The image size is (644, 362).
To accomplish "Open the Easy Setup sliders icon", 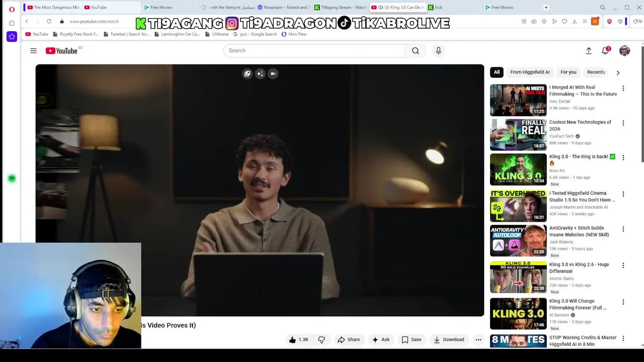I will (584, 22).
